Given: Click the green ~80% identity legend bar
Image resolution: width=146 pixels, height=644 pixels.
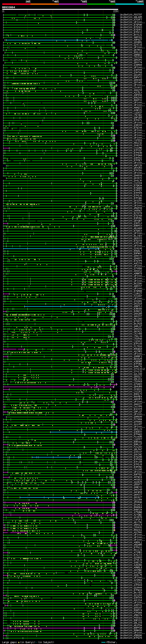Looking at the screenshot, I should [101, 4].
